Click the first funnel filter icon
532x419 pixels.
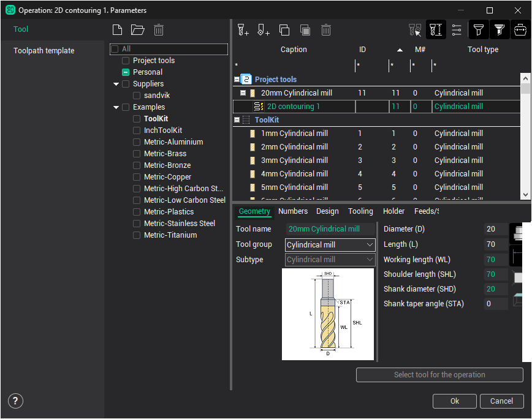click(x=479, y=29)
